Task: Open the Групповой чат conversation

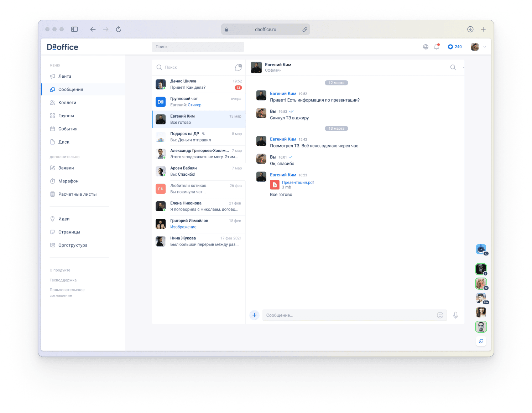Action: pyautogui.click(x=199, y=102)
